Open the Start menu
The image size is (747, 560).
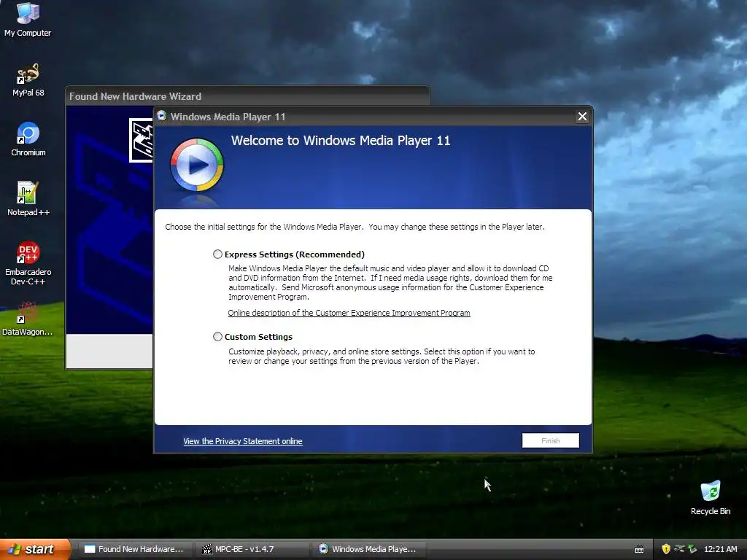[x=35, y=549]
